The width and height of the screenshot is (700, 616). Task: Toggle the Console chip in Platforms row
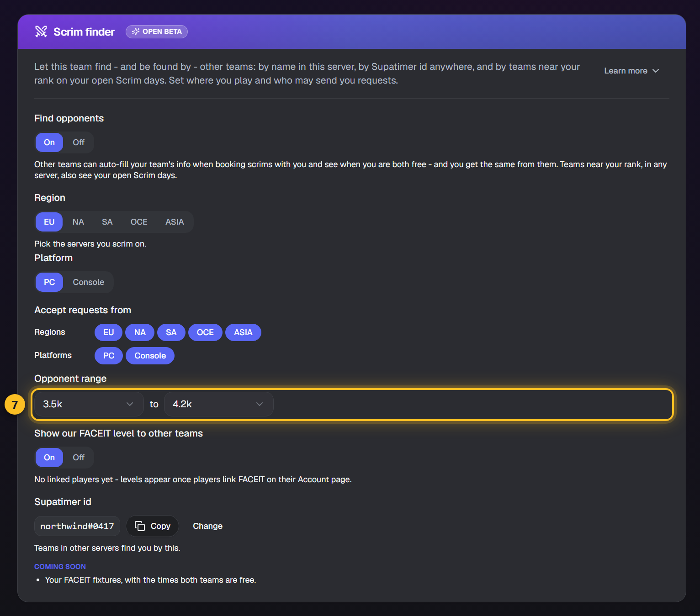pos(150,356)
